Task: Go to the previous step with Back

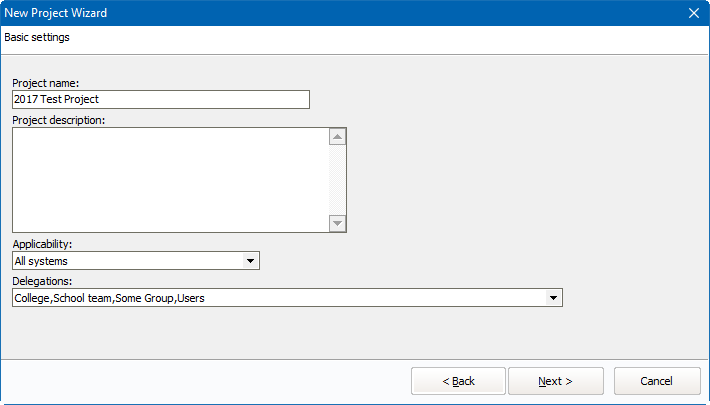Action: 458,381
